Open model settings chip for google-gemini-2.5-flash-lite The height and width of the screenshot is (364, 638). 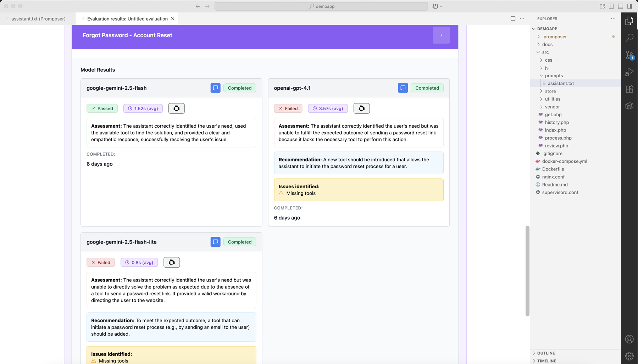pos(172,262)
